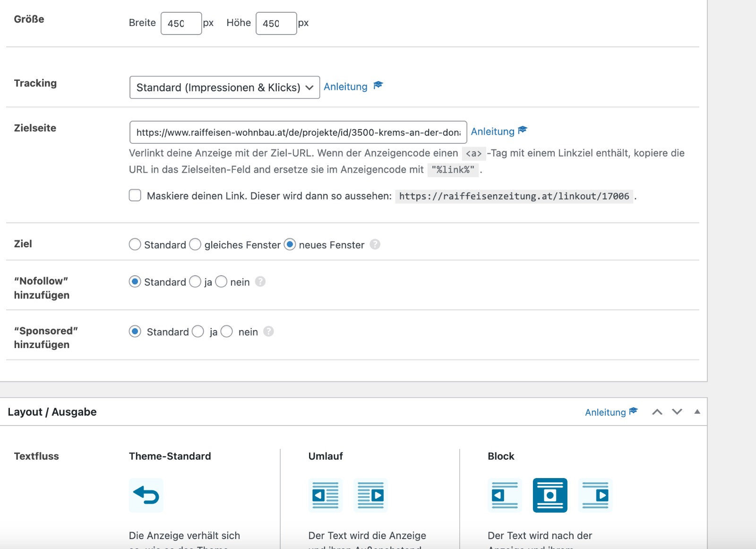Edit the Höhe height field
Viewport: 756px width, 549px height.
click(x=276, y=23)
